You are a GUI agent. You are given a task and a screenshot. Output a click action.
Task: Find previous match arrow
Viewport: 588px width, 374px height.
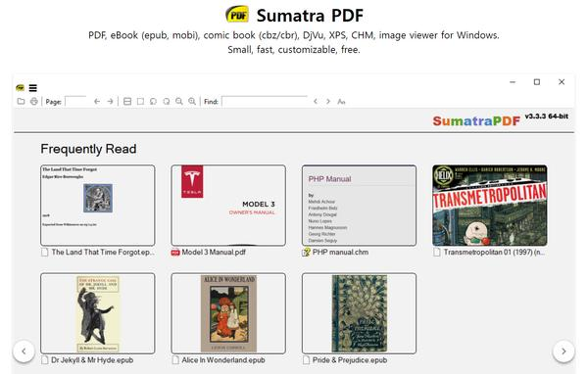coord(316,101)
